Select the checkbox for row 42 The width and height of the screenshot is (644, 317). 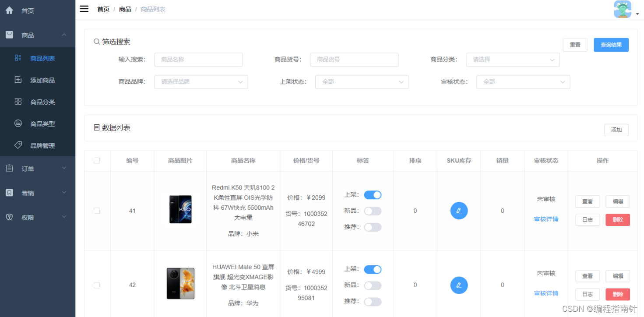(x=97, y=285)
